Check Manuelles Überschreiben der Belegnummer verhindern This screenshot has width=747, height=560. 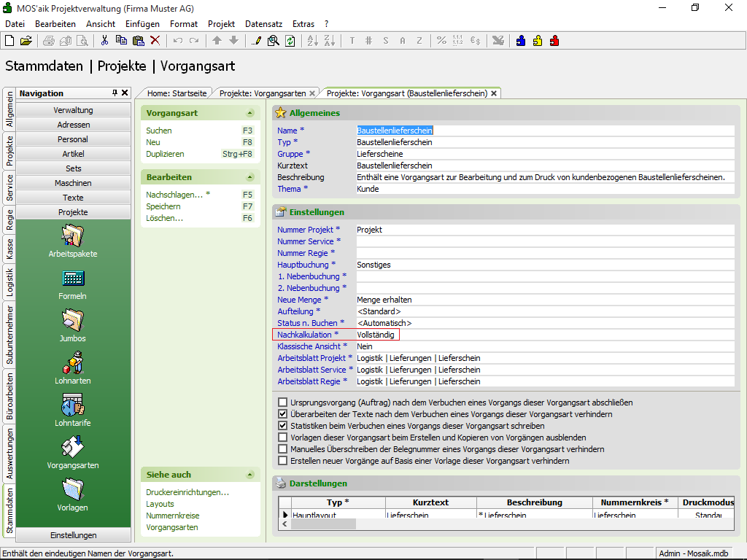[283, 449]
